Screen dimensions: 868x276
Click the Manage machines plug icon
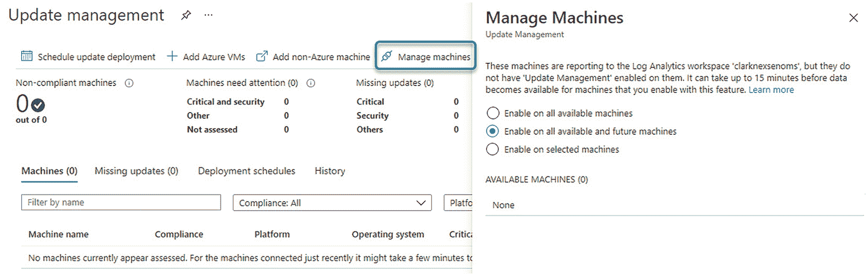(386, 56)
